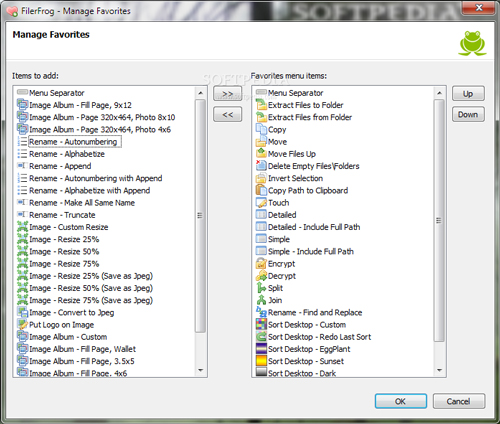Click the Encrypt lock icon
This screenshot has width=500, height=424.
point(261,264)
